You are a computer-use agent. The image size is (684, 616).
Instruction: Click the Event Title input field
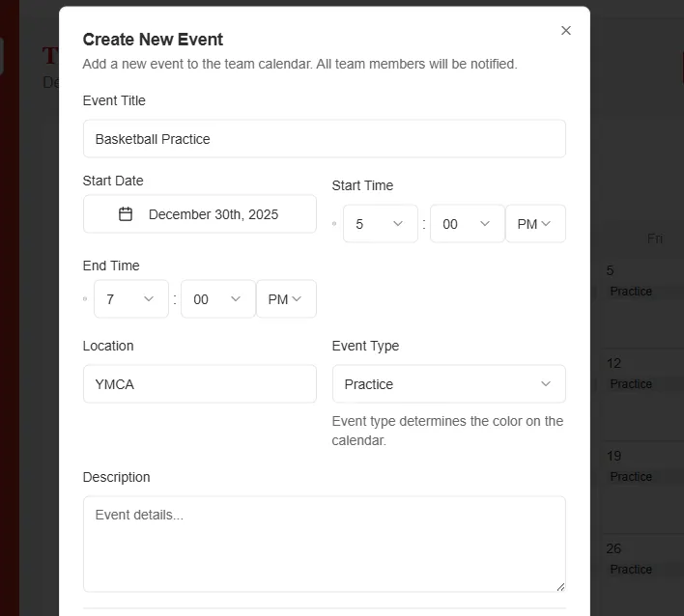tap(324, 139)
